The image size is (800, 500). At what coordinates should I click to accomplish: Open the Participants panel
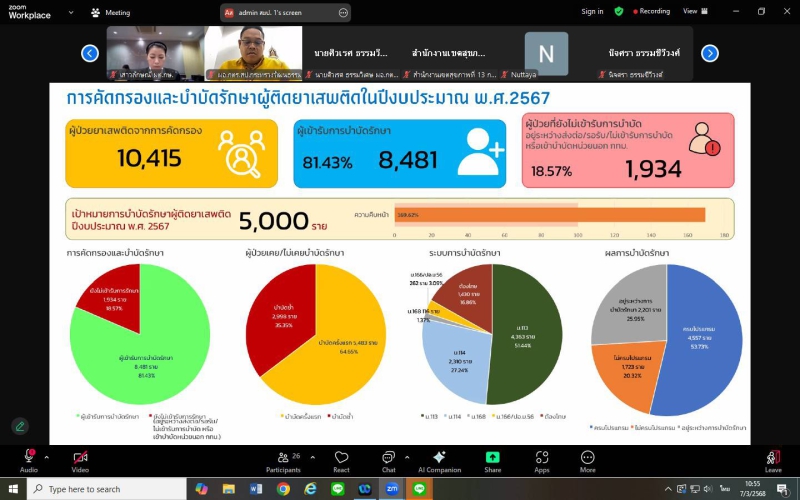click(x=283, y=458)
